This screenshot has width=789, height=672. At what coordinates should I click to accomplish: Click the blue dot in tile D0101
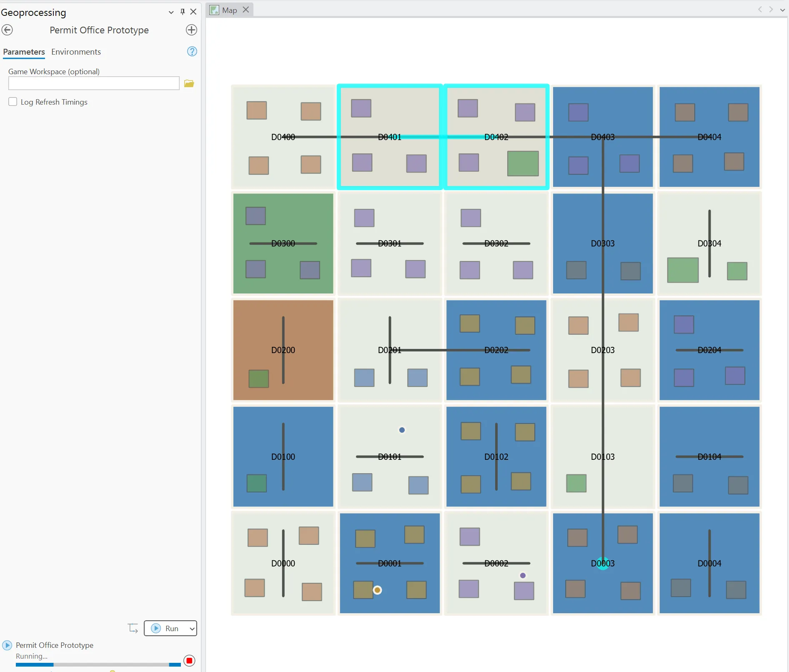coord(402,430)
